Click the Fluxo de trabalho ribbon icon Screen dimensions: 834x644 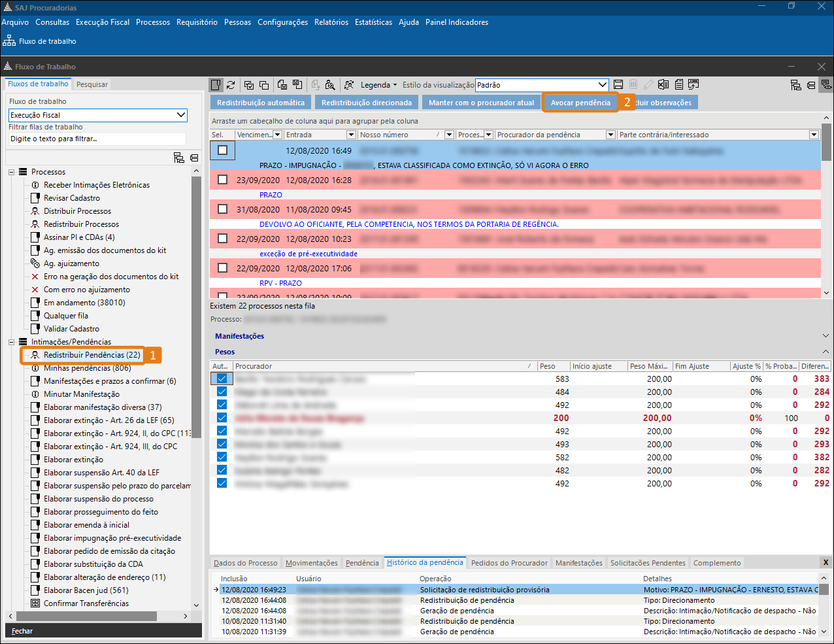[x=9, y=41]
